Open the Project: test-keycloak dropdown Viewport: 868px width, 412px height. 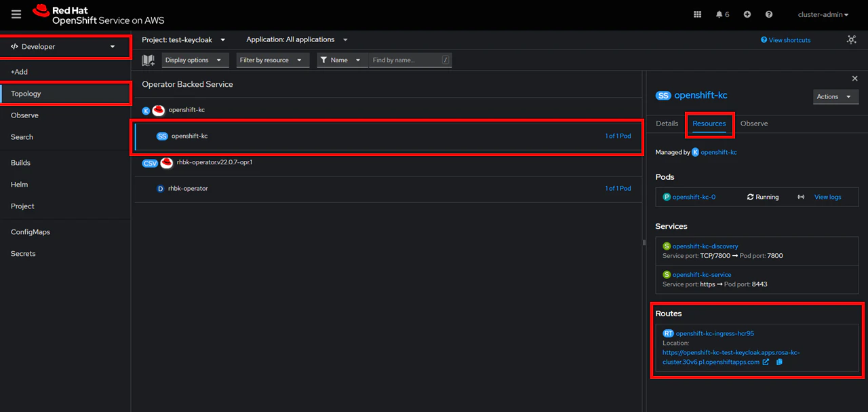coord(183,40)
